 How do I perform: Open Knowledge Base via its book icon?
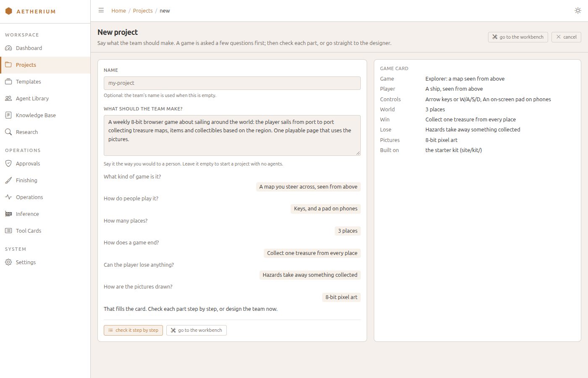pos(8,115)
